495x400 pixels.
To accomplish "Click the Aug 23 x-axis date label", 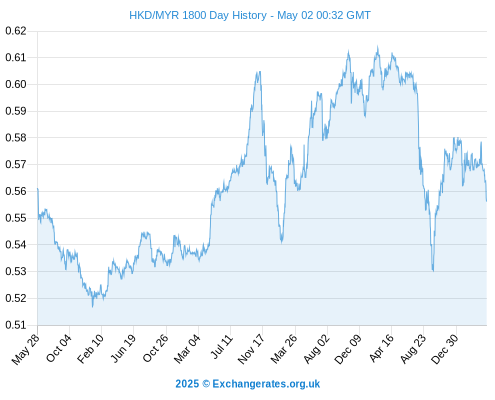I will point(413,349).
